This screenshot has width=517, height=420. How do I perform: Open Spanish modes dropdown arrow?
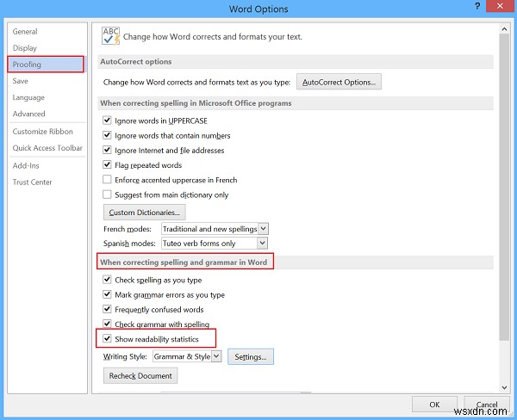point(262,243)
